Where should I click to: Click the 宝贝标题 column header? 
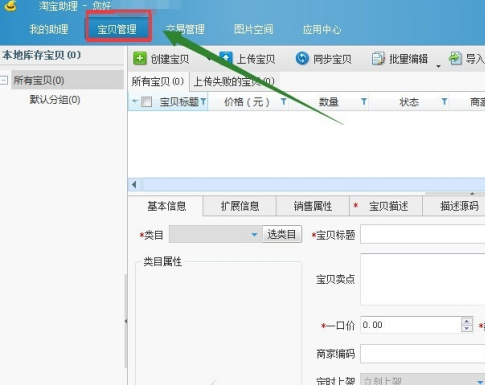(x=179, y=102)
